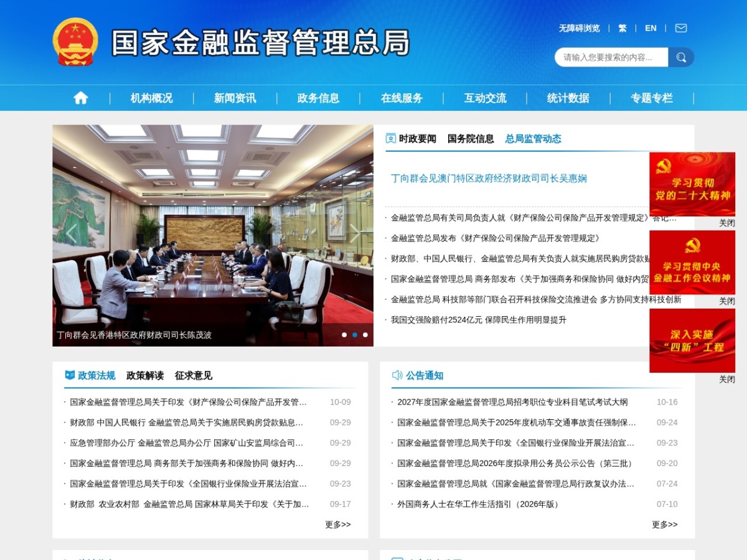747x560 pixels.
Task: Open the 学习贯彻党的二十大精神 banner
Action: click(x=692, y=184)
